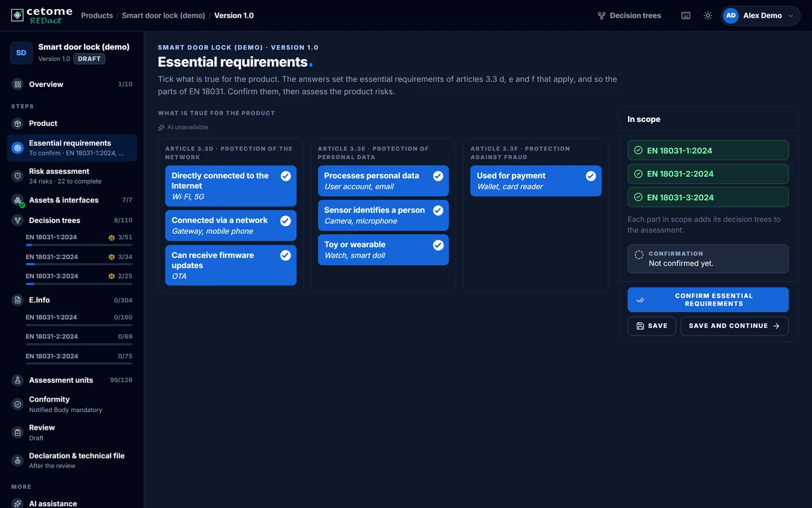Click AI unavailable label

[x=183, y=128]
